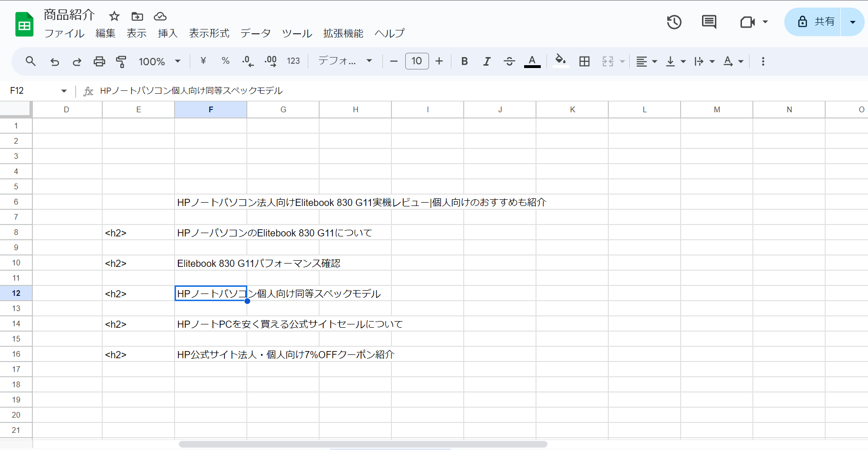This screenshot has width=868, height=450.
Task: Toggle bold formatting
Action: pyautogui.click(x=465, y=61)
